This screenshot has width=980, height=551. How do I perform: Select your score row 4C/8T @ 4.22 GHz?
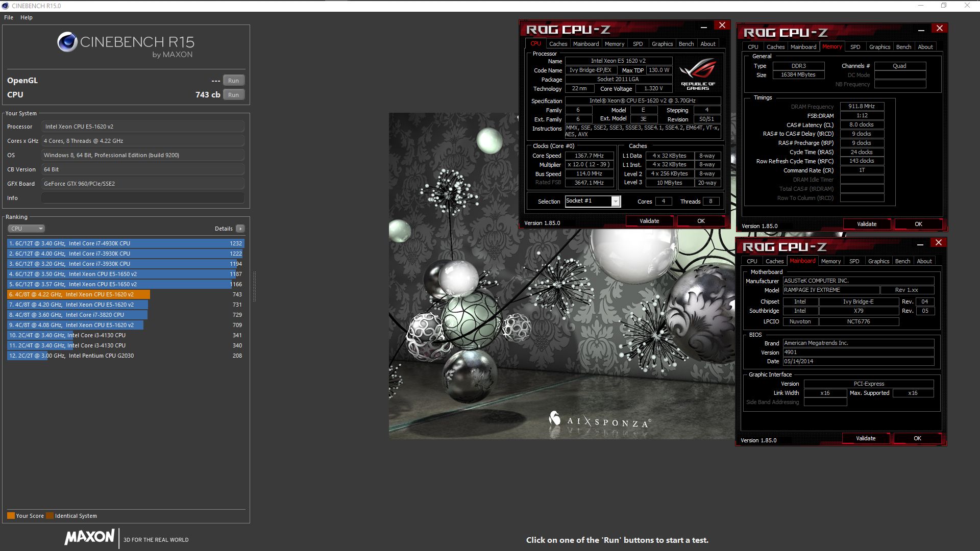pos(126,294)
